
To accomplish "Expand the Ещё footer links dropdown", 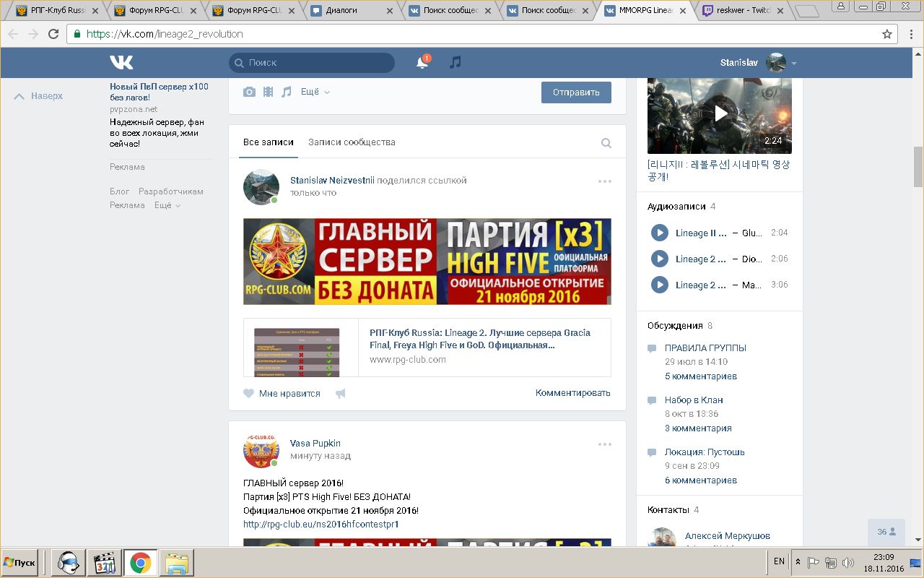I will pos(167,205).
